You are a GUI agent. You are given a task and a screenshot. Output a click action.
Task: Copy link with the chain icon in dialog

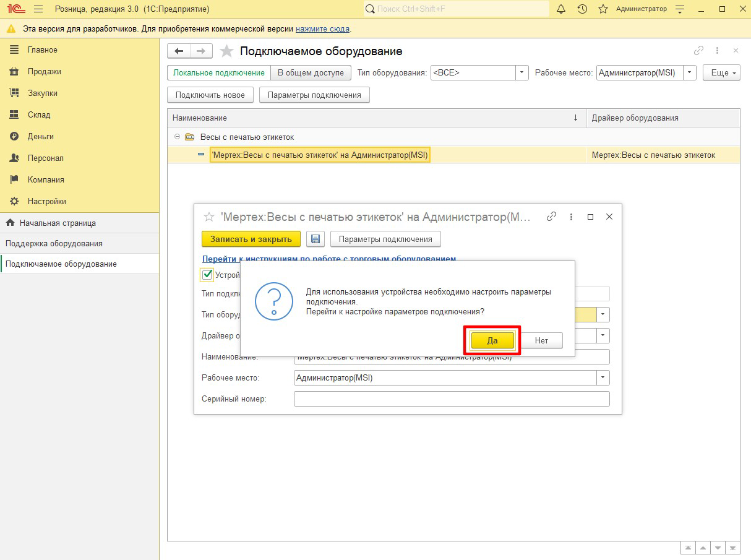(552, 217)
